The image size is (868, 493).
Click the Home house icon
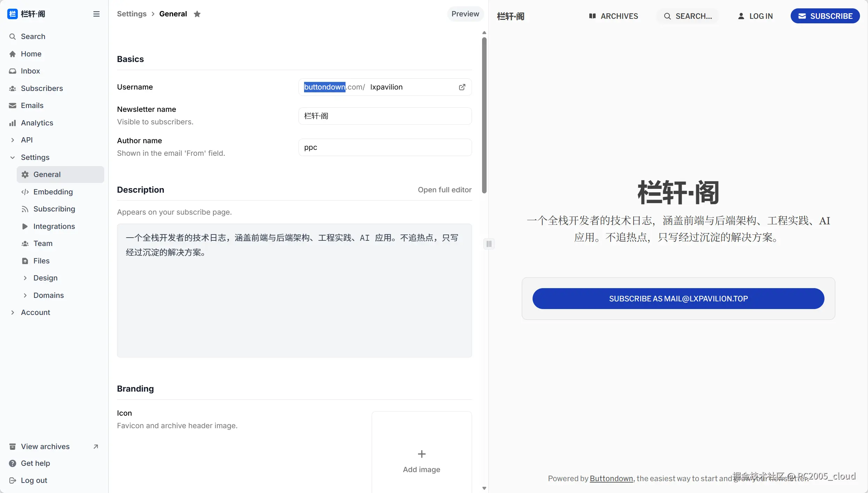(13, 54)
